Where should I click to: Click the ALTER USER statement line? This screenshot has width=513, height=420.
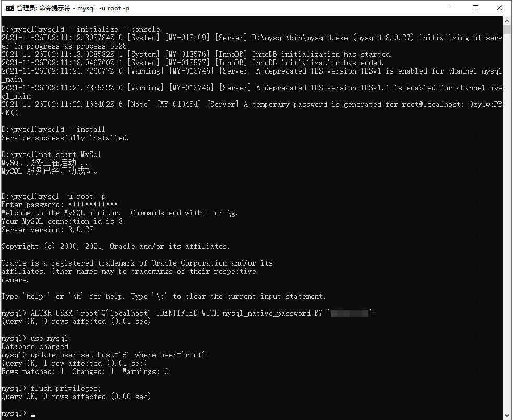tap(189, 314)
